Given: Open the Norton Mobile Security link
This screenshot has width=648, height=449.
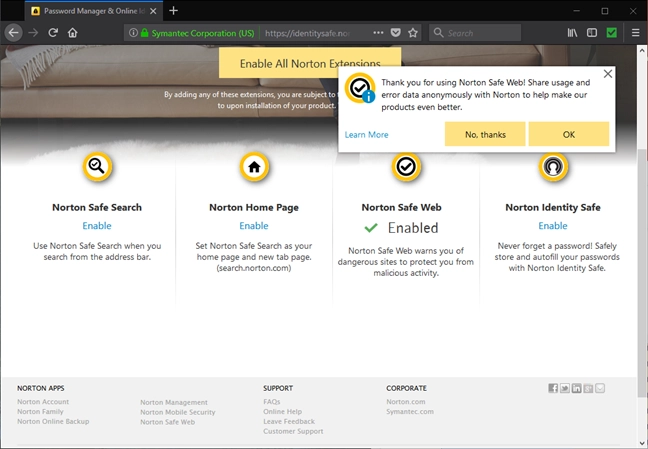Looking at the screenshot, I should tap(178, 412).
